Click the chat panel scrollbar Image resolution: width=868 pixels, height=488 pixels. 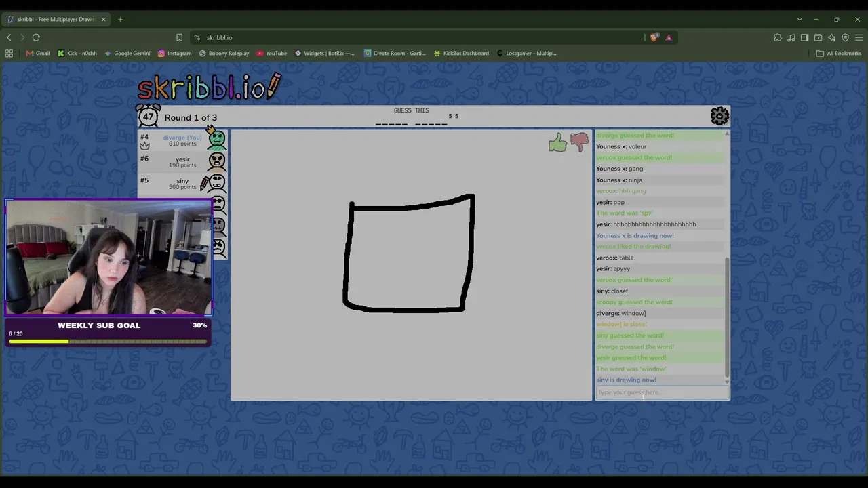(x=727, y=316)
